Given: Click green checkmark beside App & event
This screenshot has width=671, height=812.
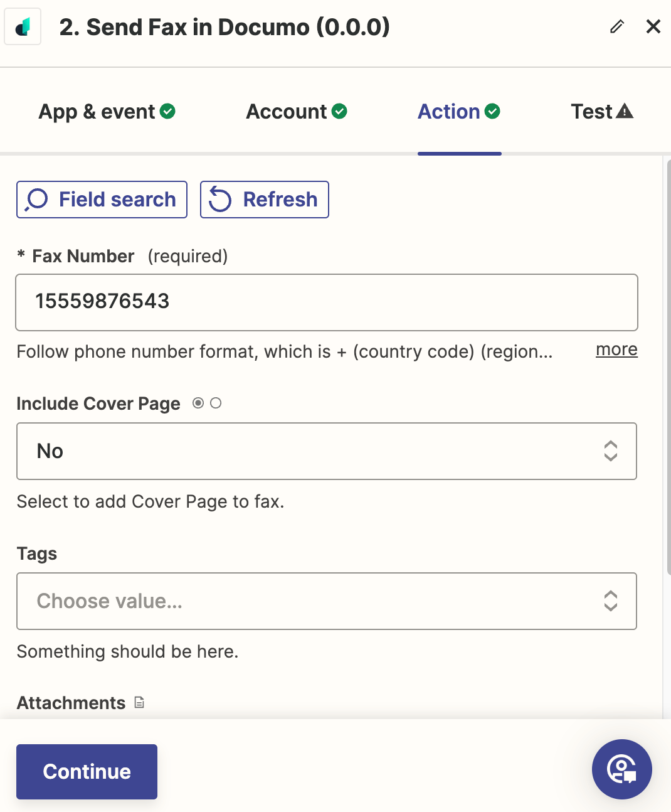Looking at the screenshot, I should pyautogui.click(x=167, y=111).
